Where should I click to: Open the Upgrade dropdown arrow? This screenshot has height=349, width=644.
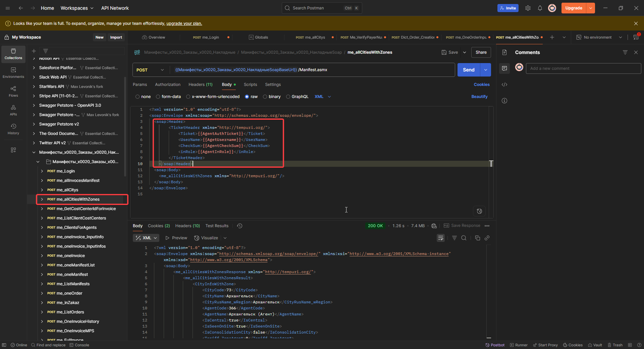pos(591,8)
